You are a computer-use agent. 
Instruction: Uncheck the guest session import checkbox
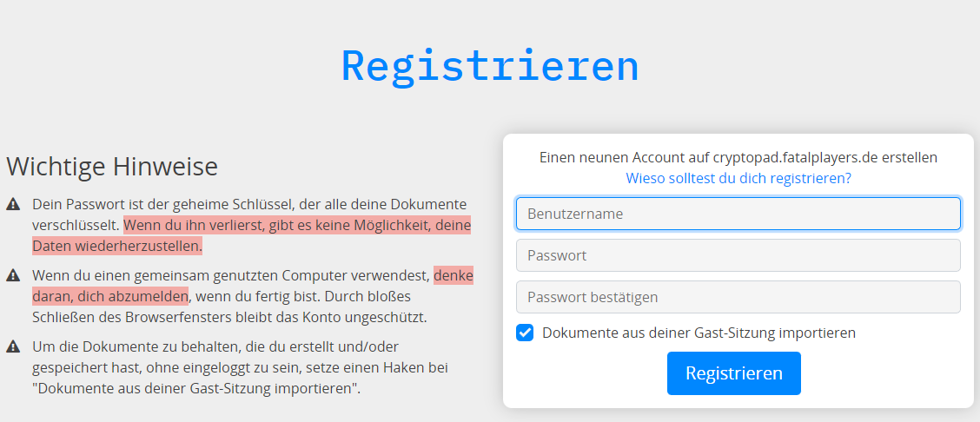pos(525,333)
